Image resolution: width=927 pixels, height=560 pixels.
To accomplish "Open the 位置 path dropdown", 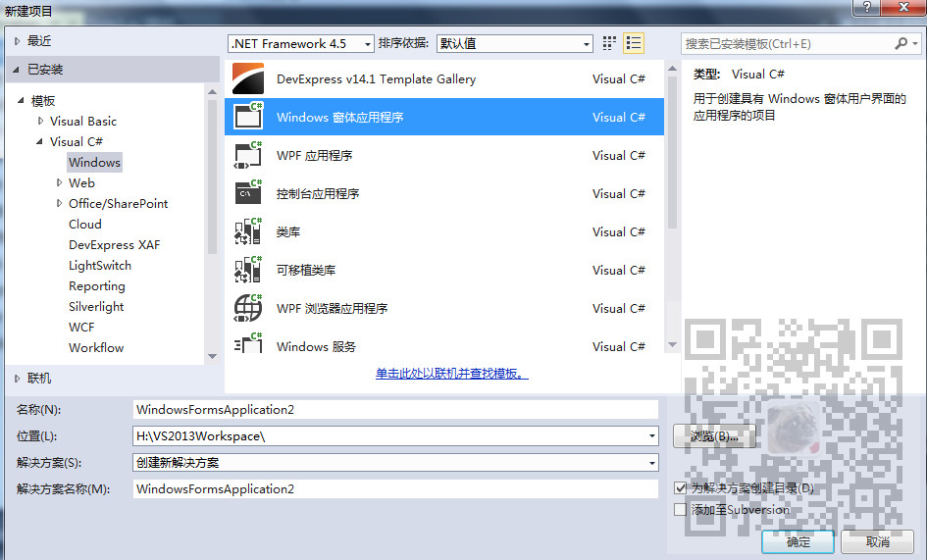I will pos(651,435).
